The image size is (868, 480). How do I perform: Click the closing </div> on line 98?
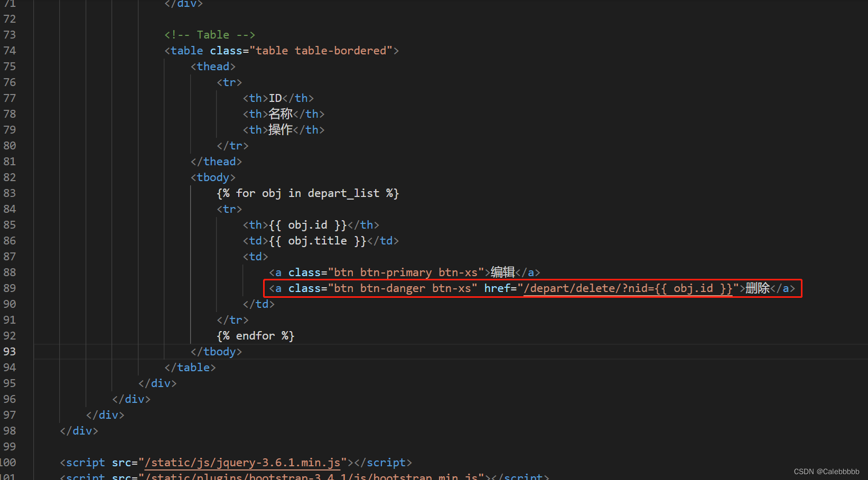(79, 431)
